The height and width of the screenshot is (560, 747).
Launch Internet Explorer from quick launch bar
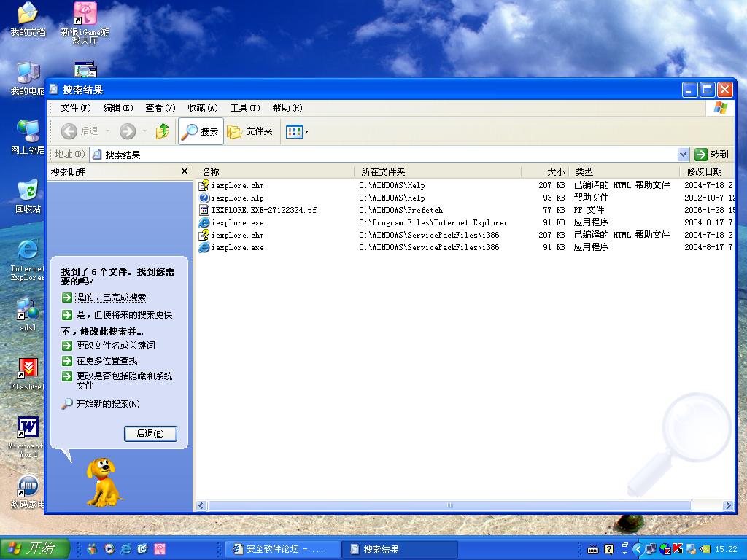tap(125, 549)
